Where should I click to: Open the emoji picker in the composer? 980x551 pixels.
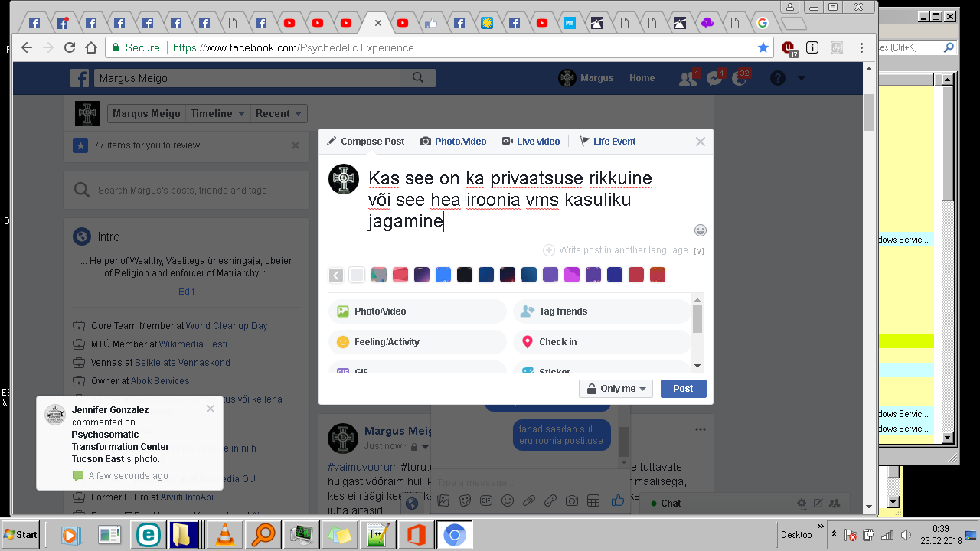[x=700, y=230]
